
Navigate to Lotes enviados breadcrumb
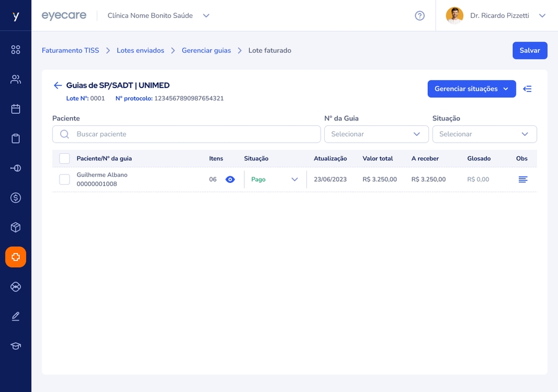(x=140, y=50)
